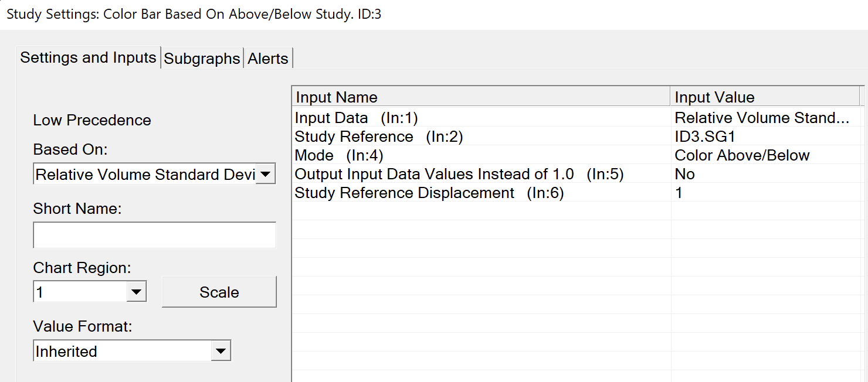
Task: Select the Study Reference (In:2) row
Action: [378, 137]
